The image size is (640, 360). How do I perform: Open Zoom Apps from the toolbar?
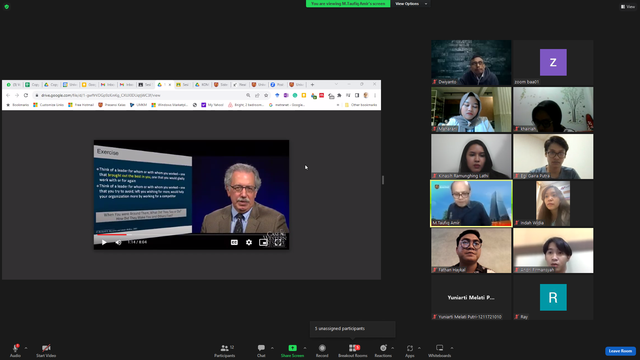click(x=410, y=350)
